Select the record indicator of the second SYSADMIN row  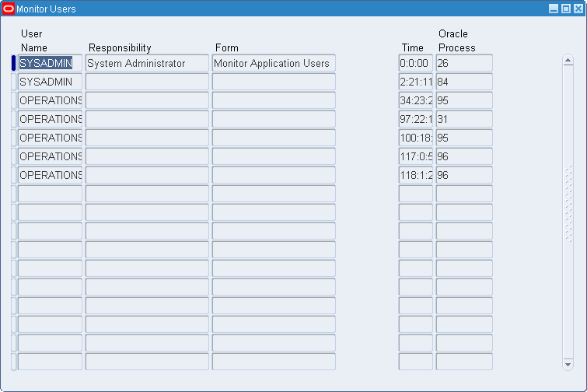tap(13, 82)
